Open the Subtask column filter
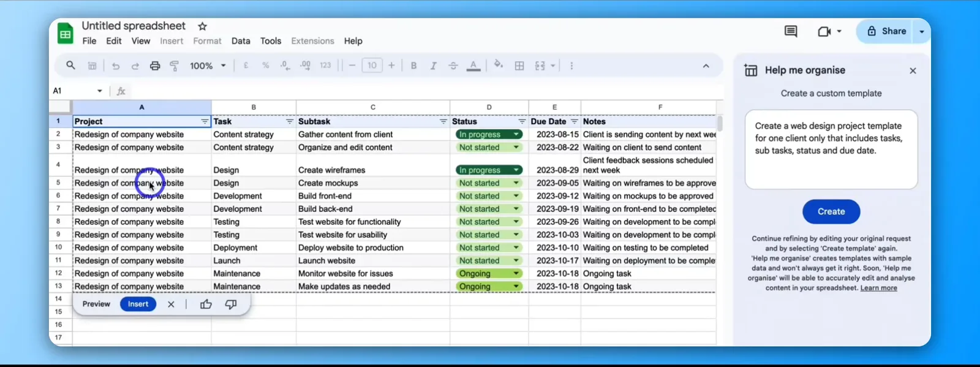The image size is (980, 367). pos(443,121)
